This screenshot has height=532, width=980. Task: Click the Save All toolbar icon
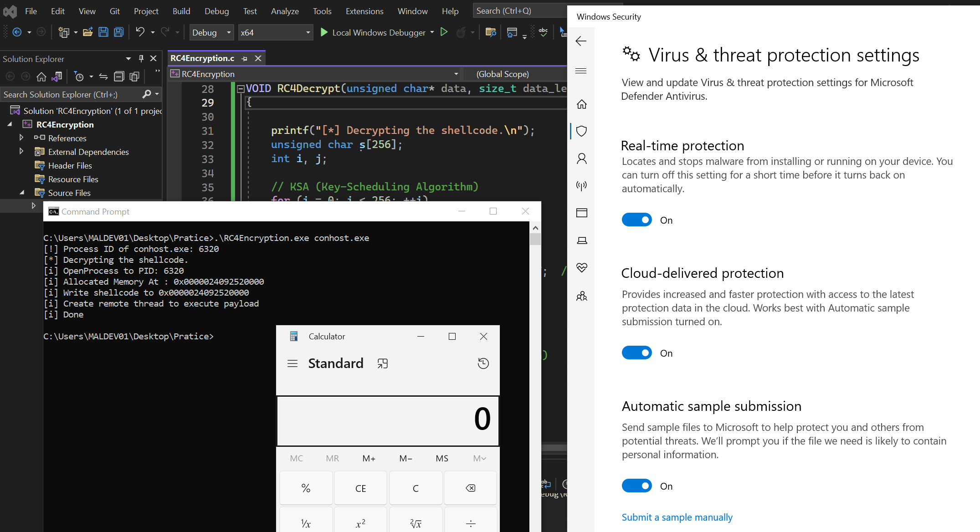(x=119, y=32)
